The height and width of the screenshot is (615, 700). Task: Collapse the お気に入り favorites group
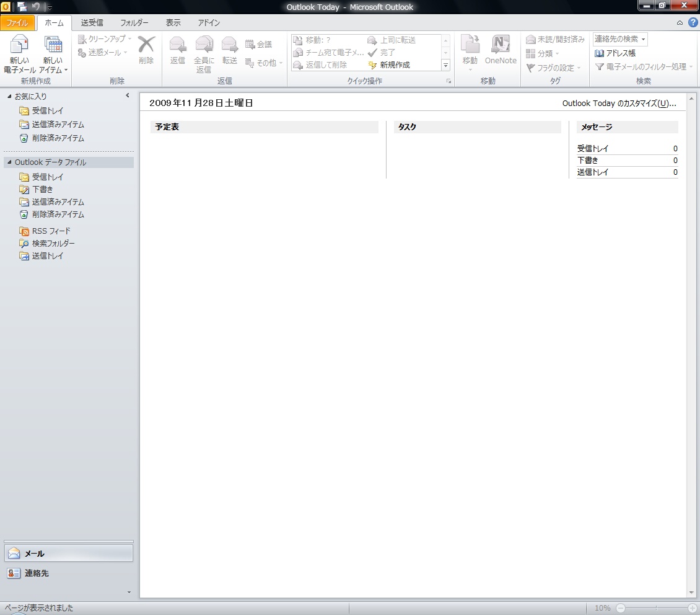9,96
